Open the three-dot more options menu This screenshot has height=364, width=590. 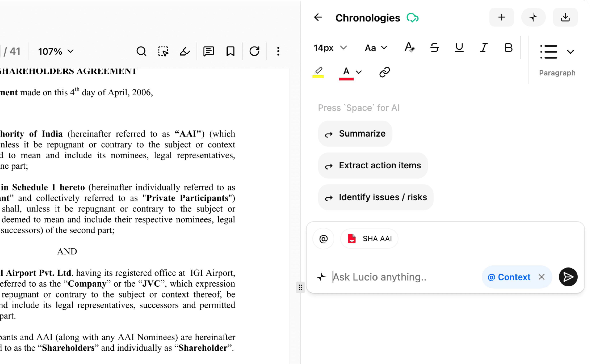point(278,51)
